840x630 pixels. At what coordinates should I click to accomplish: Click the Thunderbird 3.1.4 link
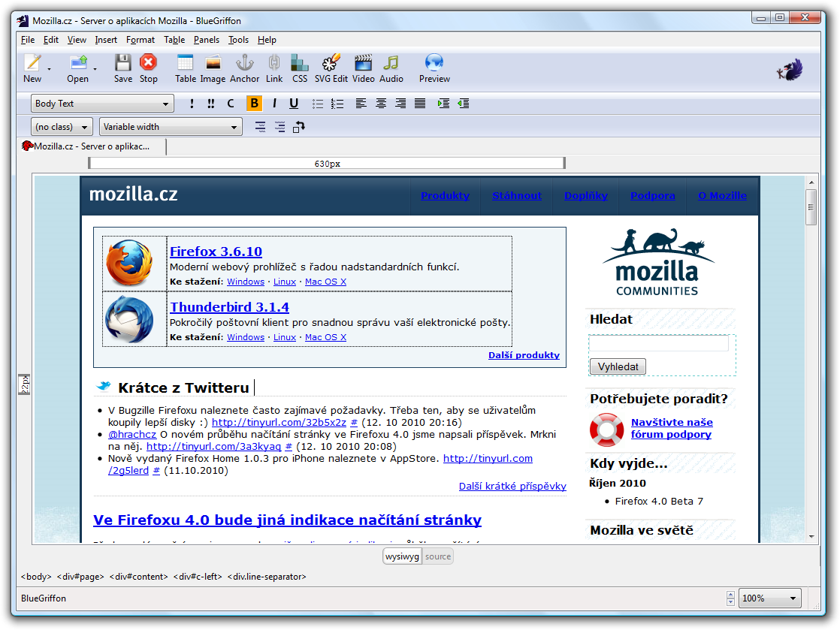[229, 306]
